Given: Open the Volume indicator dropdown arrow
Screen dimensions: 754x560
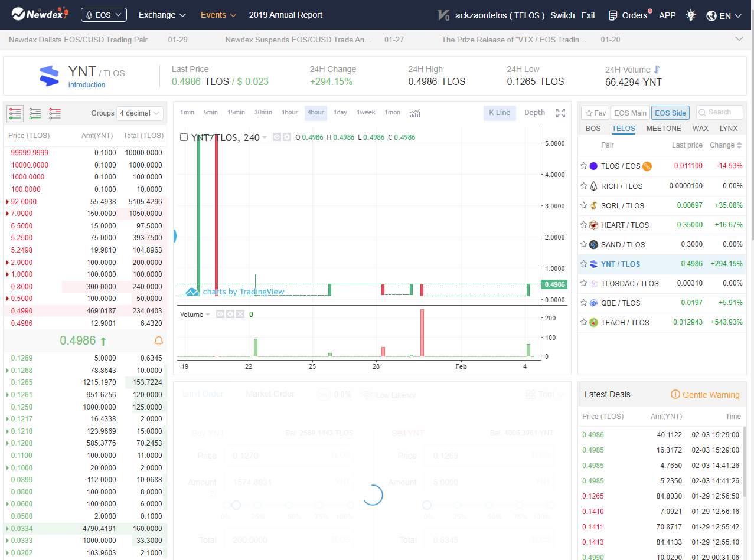Looking at the screenshot, I should click(207, 315).
